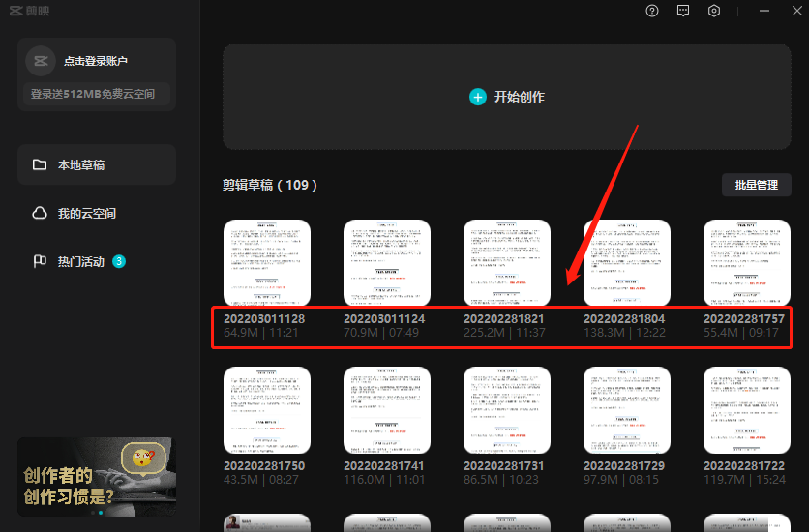Screen dimensions: 809x532
Task: Select the 本地草稿 sidebar item
Action: tap(97, 165)
